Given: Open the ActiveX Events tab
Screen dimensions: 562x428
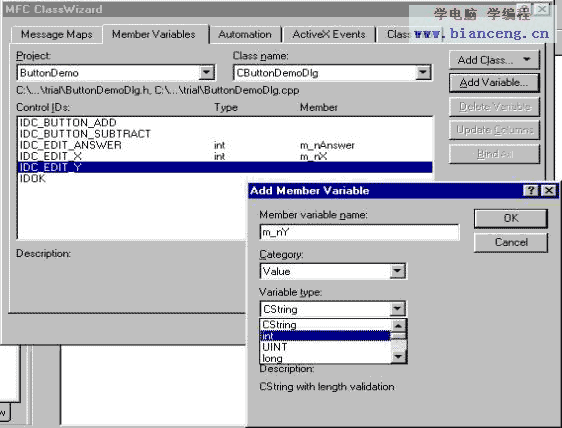Looking at the screenshot, I should (x=329, y=34).
